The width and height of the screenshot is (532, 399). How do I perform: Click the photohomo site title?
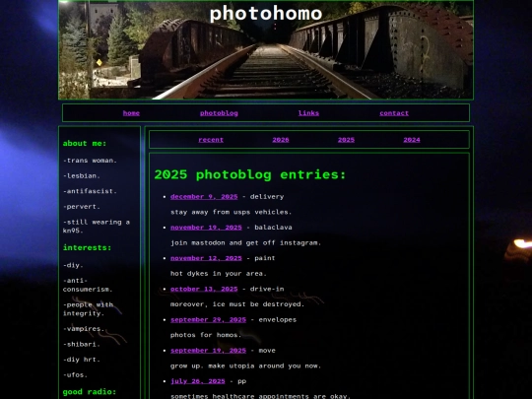click(266, 14)
